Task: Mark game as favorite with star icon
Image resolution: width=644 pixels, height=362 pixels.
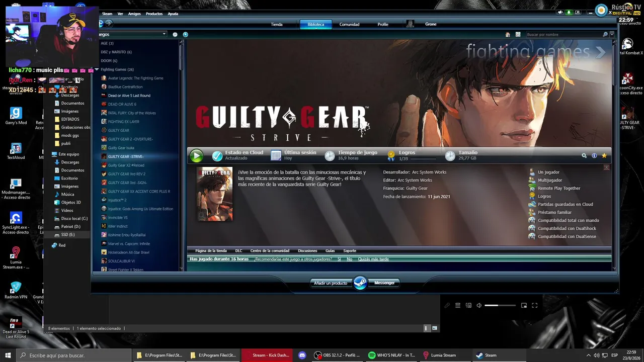Action: coord(604,156)
